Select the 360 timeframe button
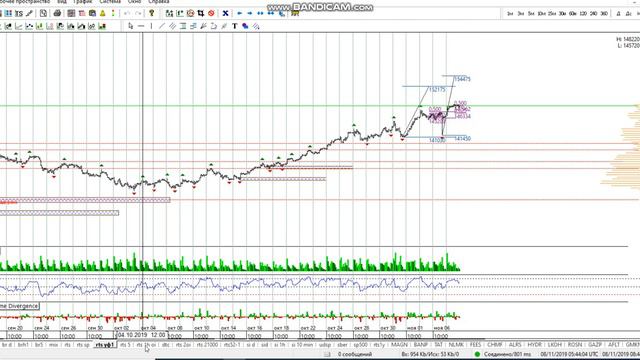Screen dimensions: 640x360 pyautogui.click(x=604, y=14)
